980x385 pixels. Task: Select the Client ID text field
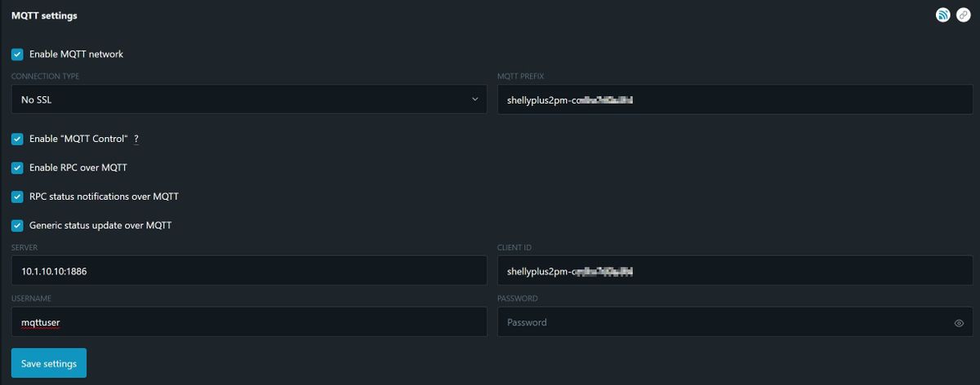point(735,271)
